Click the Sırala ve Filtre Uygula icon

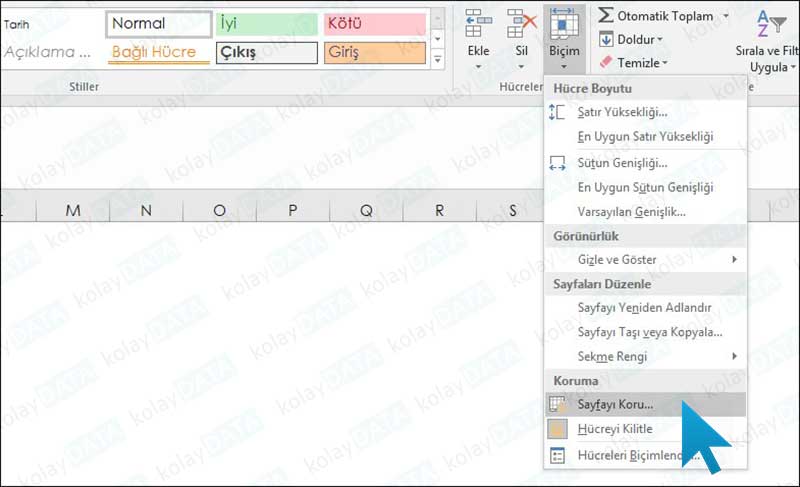pos(770,24)
